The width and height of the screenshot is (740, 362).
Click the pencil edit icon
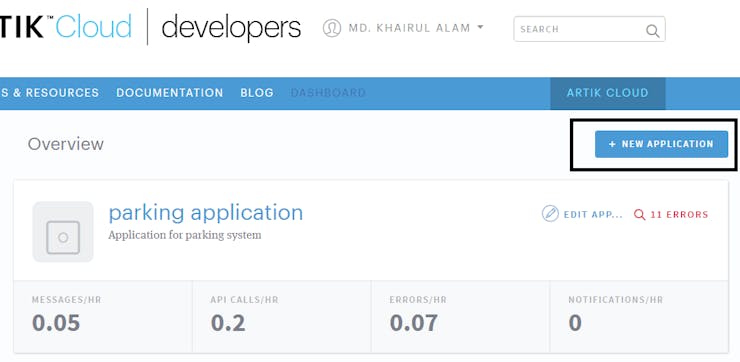coord(550,214)
